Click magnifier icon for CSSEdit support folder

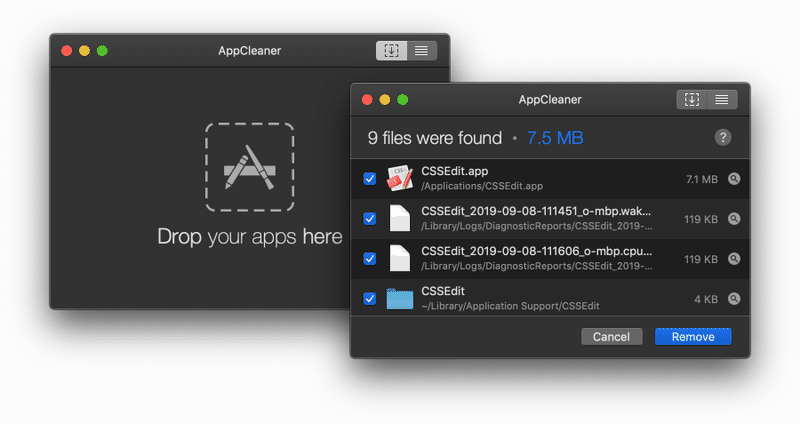click(x=734, y=299)
